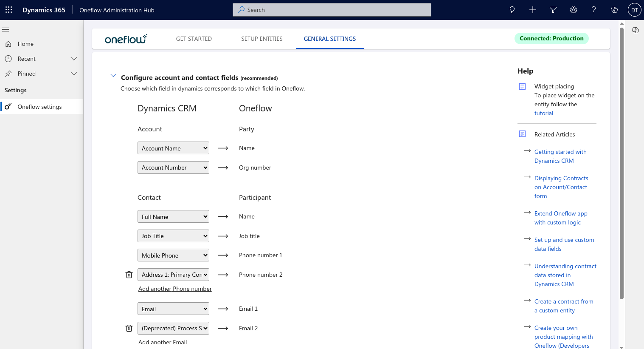The image size is (644, 349).
Task: Click the "Participant" heading
Action: point(255,198)
